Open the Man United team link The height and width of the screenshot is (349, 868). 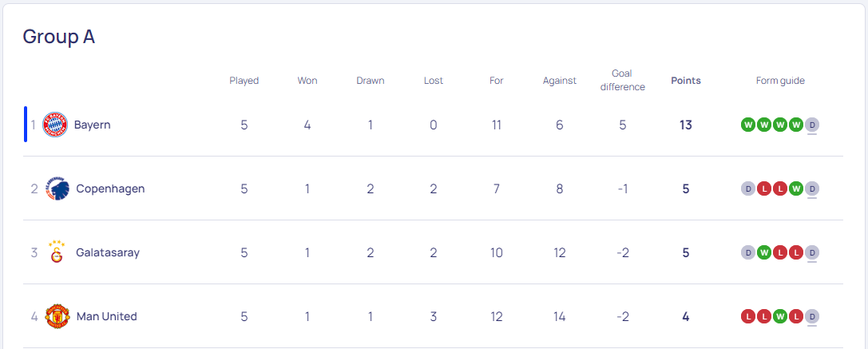[106, 317]
